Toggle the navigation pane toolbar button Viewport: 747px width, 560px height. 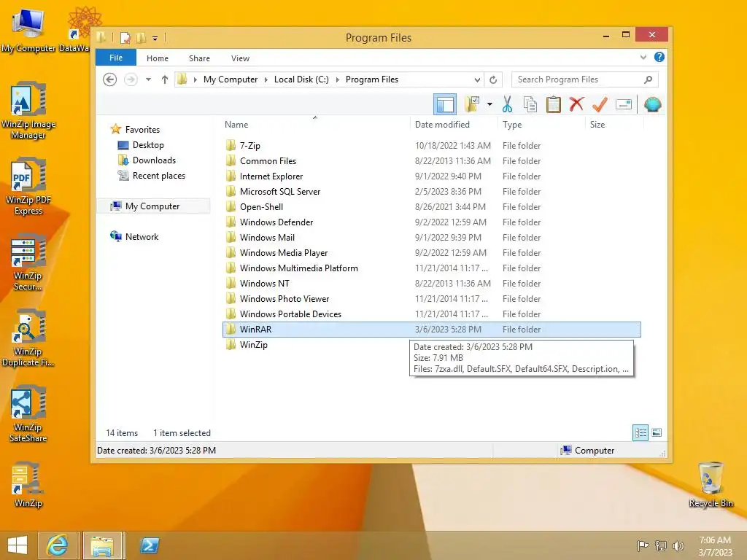click(445, 104)
